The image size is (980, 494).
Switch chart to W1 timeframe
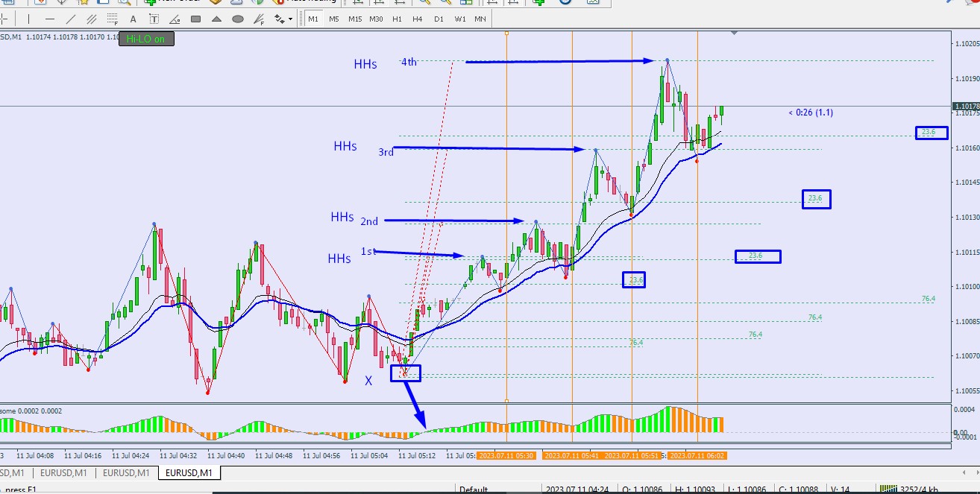pos(459,19)
